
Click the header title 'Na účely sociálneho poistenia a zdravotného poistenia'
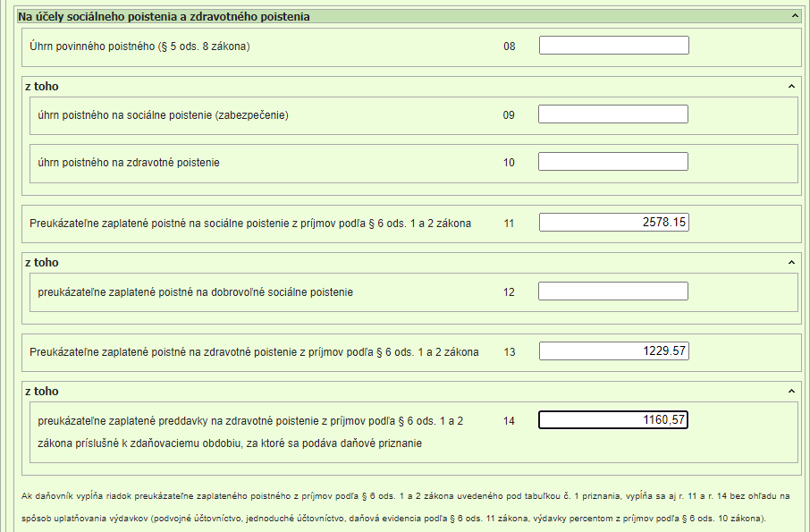[165, 16]
